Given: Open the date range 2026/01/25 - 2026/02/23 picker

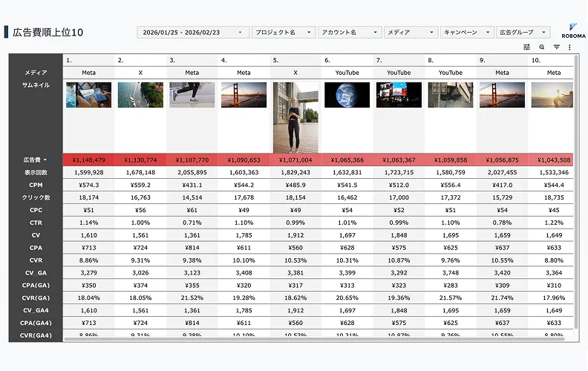Looking at the screenshot, I should coord(193,33).
